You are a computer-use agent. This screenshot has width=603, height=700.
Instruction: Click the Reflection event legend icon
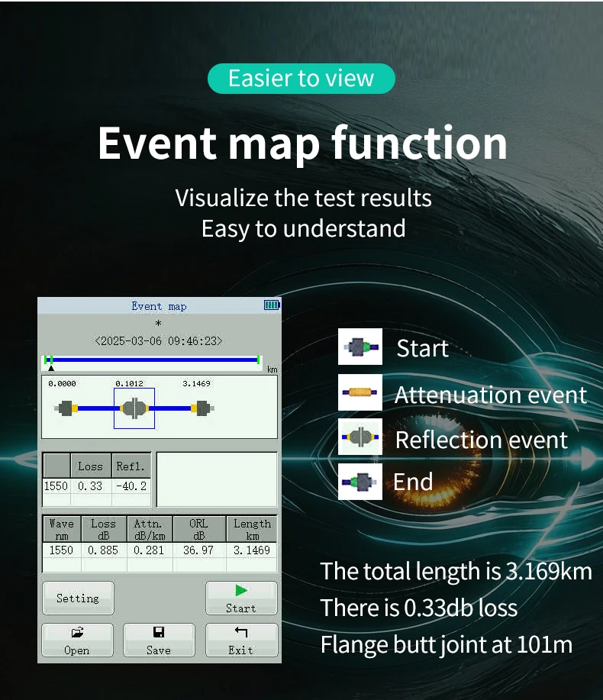click(360, 438)
